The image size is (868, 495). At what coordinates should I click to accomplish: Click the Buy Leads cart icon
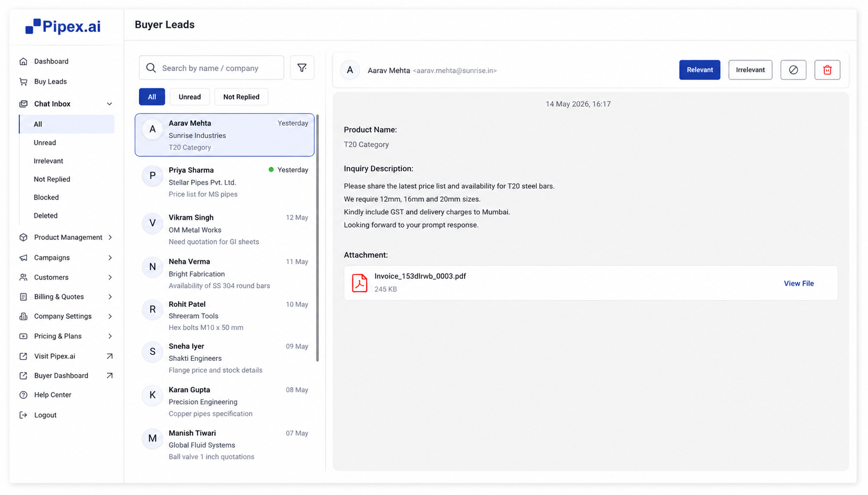point(24,82)
